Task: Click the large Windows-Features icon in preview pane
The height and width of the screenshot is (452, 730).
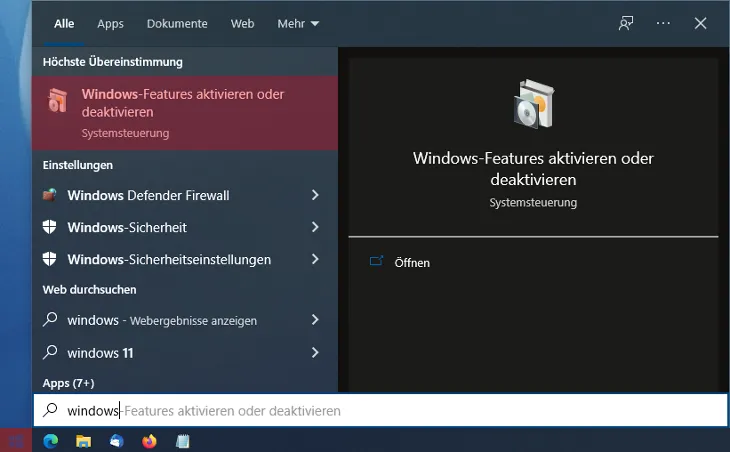Action: [534, 104]
